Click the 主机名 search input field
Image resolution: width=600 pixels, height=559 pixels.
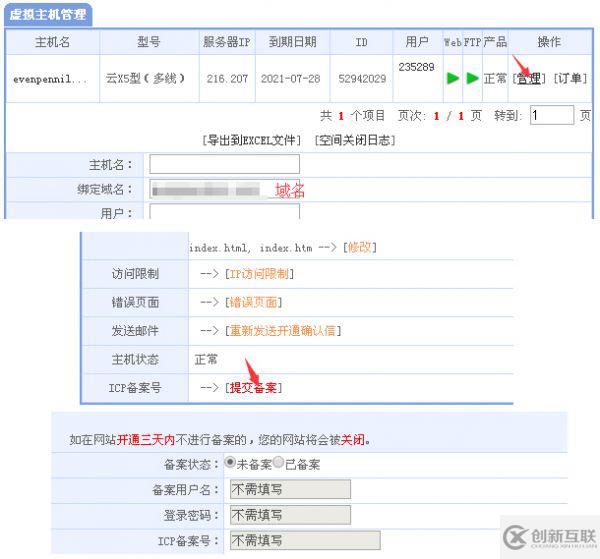coord(224,164)
